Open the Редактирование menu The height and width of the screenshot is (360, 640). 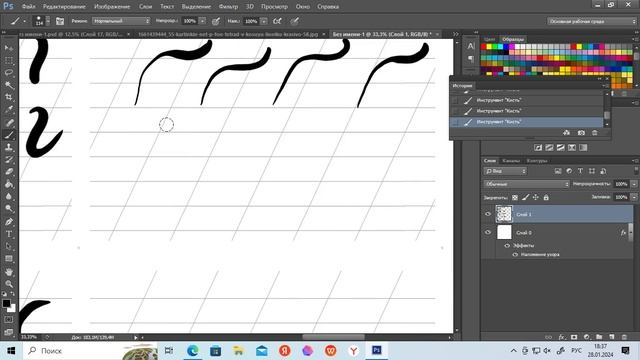(x=64, y=7)
